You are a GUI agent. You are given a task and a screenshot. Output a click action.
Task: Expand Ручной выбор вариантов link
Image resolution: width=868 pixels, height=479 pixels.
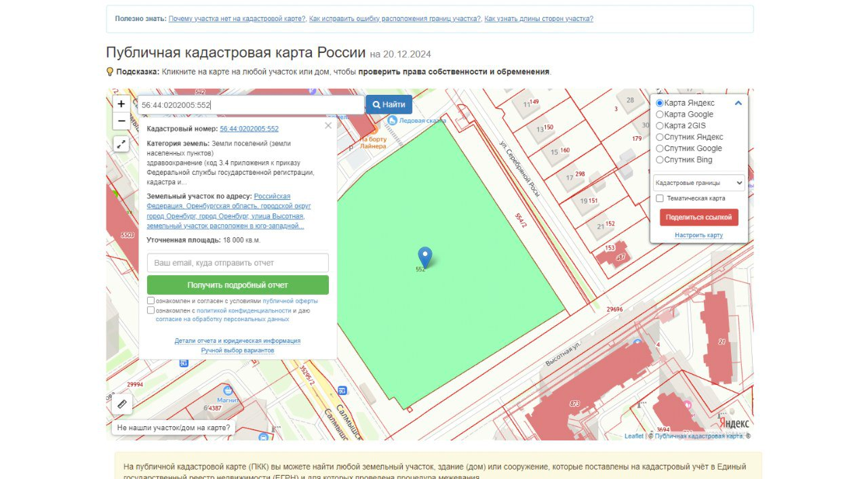237,350
